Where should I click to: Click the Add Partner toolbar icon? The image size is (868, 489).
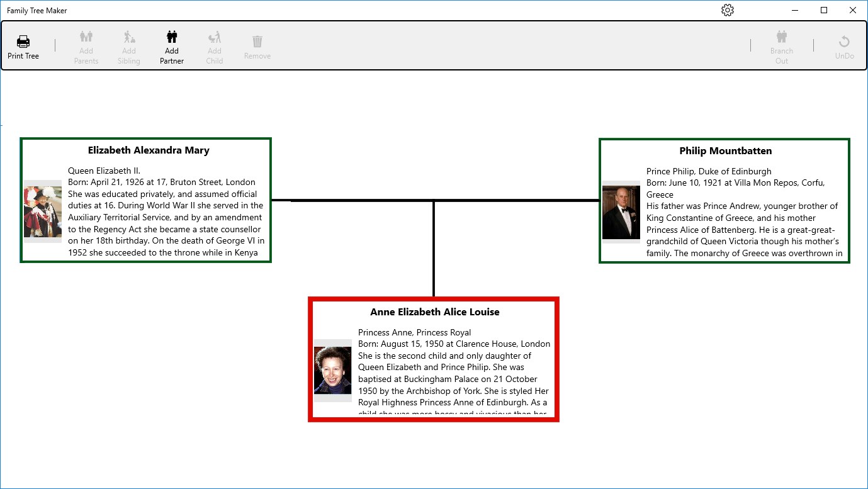point(172,37)
